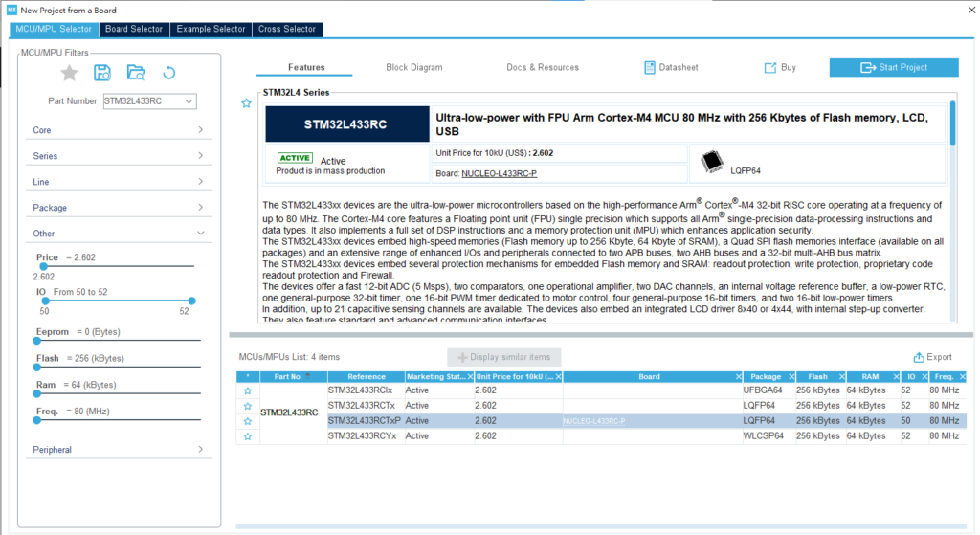This screenshot has height=535, width=980.
Task: Reset all MCU filters icon
Action: 168,73
